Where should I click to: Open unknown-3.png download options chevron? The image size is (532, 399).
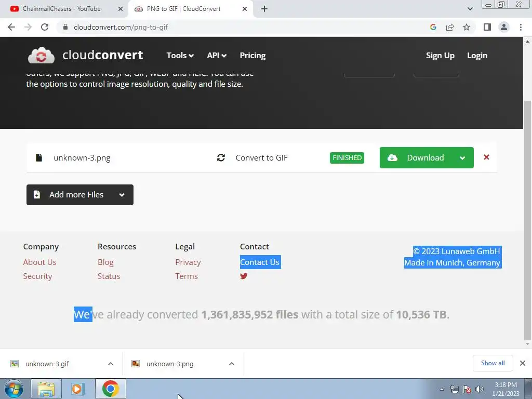coord(231,364)
